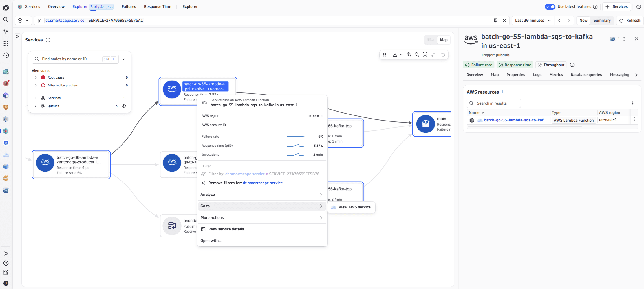Click the horizontal scrollbar under AWS resources table

524,126
